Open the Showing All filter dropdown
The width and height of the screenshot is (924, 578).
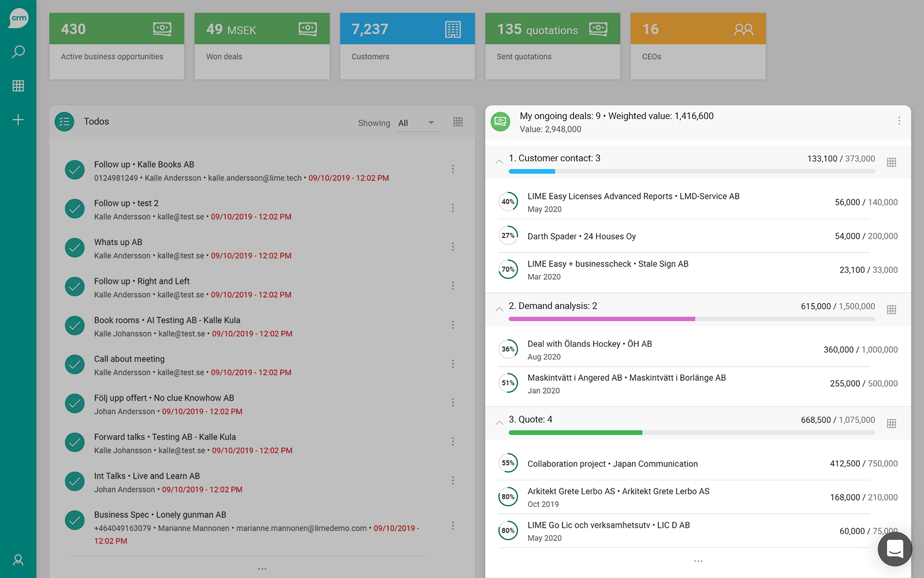coord(419,123)
